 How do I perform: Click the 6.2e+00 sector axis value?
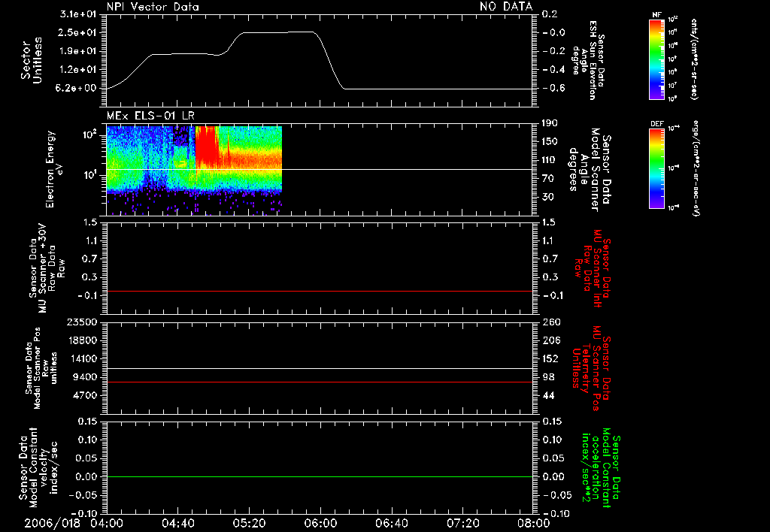click(77, 88)
